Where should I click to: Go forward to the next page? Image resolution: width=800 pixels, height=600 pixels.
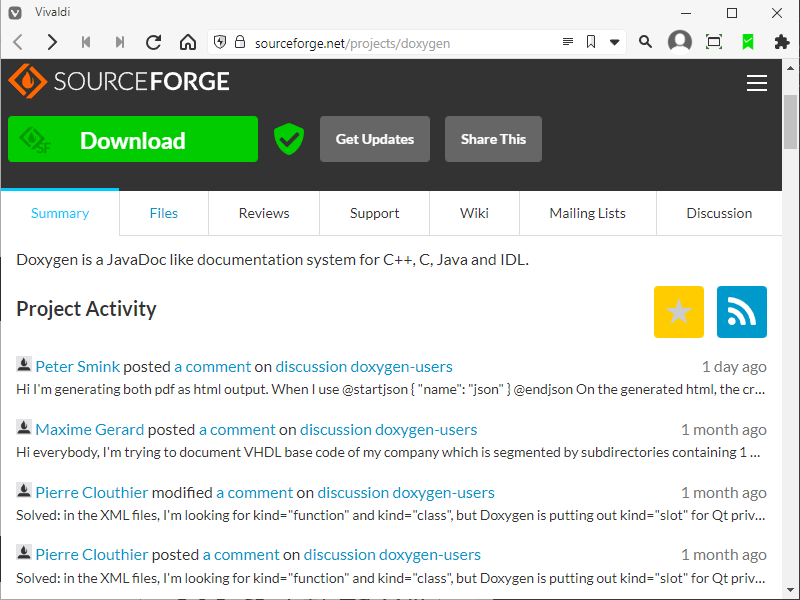pyautogui.click(x=52, y=42)
